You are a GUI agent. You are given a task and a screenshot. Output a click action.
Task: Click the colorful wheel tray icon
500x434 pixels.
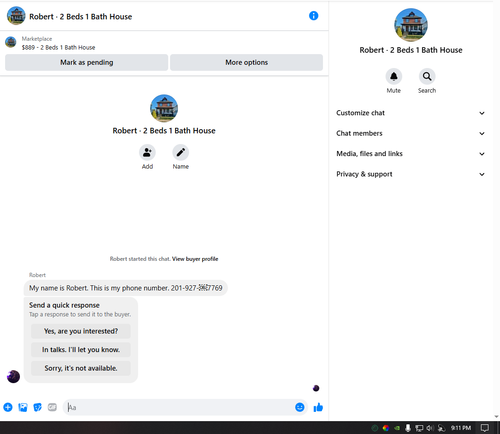386,428
